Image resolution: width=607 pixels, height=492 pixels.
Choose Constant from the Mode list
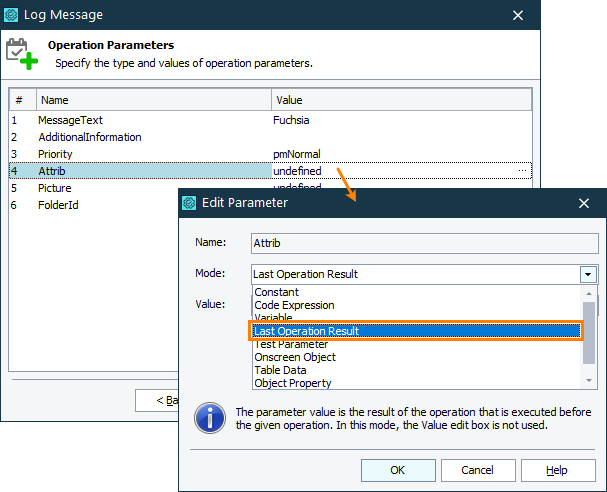[276, 292]
